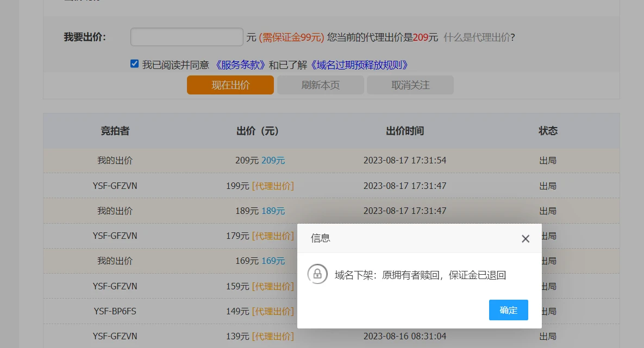Open the 《域名过期预释放规则》 link
The width and height of the screenshot is (644, 348).
click(359, 65)
